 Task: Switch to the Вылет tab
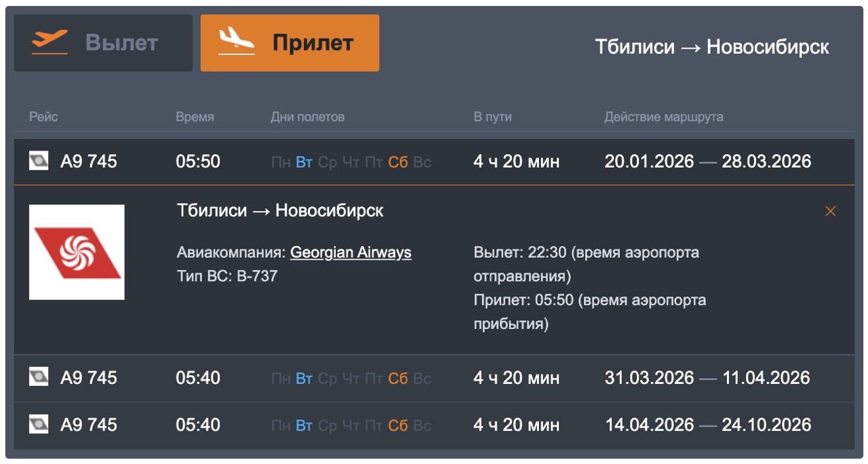click(x=102, y=42)
